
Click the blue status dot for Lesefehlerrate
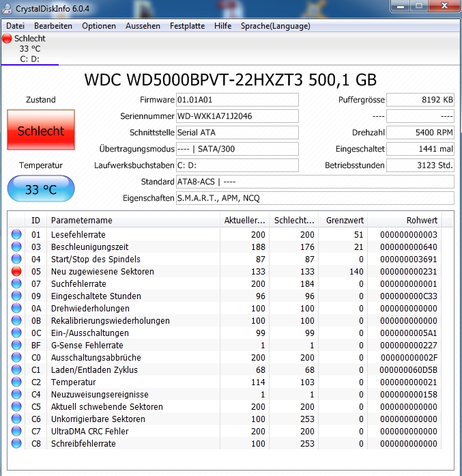[x=16, y=234]
